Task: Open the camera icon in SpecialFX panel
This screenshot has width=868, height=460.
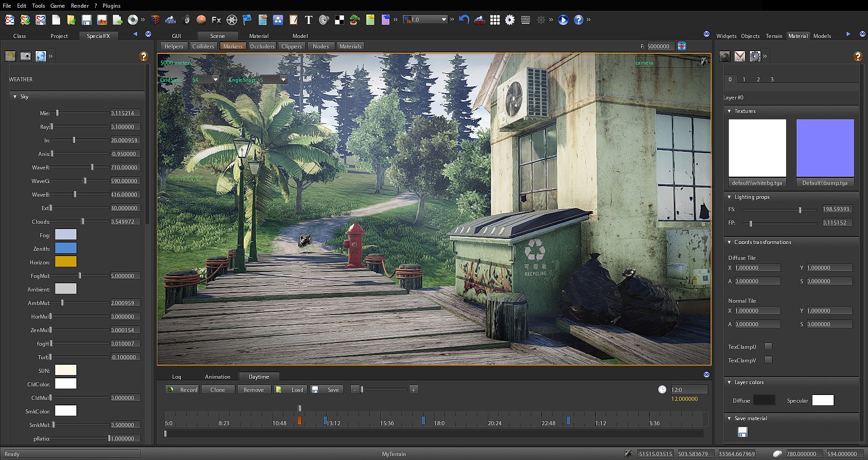Action: 26,56
